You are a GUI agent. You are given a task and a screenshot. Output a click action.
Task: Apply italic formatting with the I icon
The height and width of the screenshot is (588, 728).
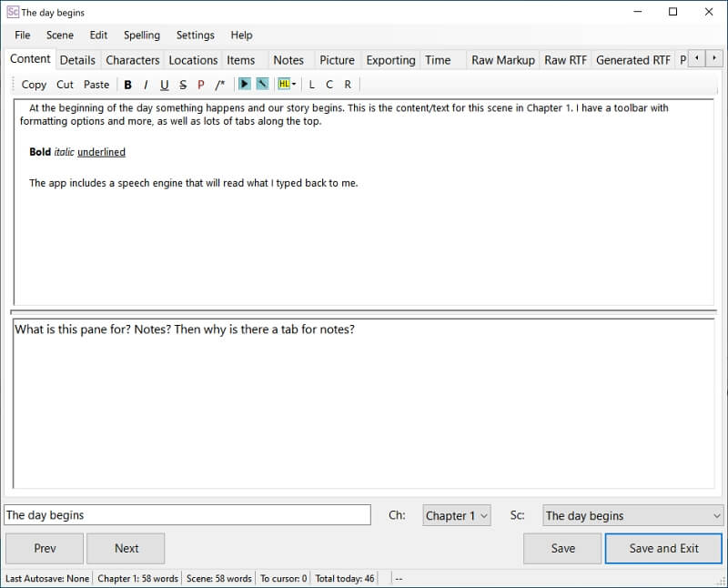click(x=146, y=85)
